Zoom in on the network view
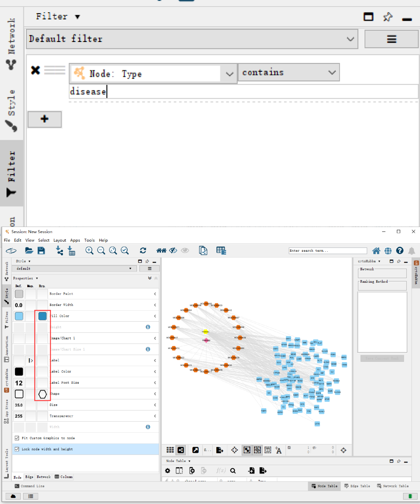Image resolution: width=420 pixels, height=504 pixels. point(89,250)
